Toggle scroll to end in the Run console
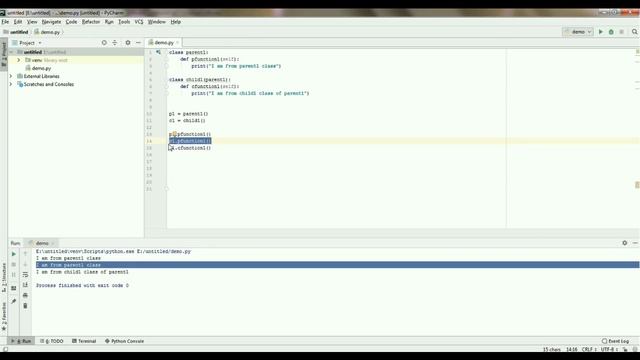 [x=25, y=285]
